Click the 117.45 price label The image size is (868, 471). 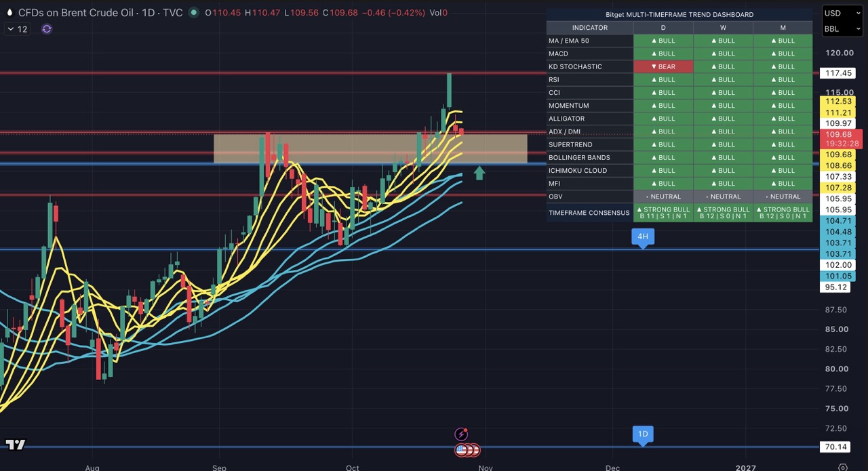839,73
